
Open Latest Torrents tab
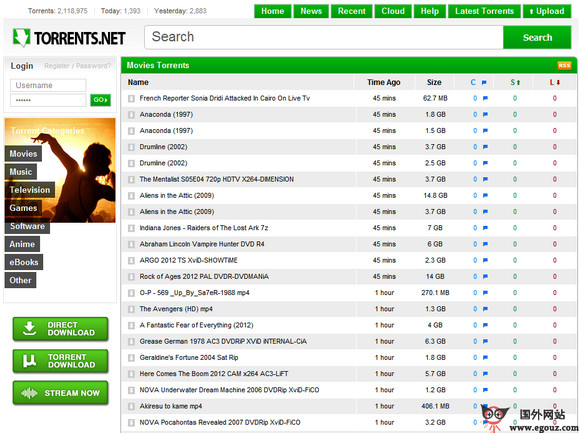[484, 11]
